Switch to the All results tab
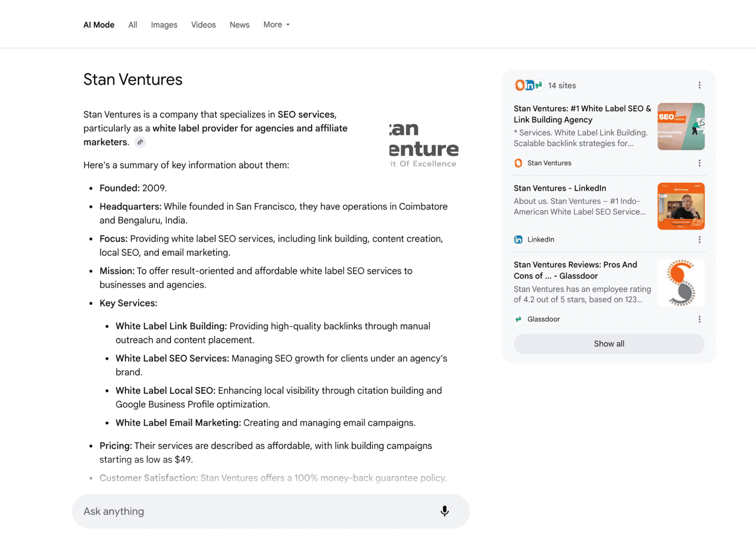 132,25
